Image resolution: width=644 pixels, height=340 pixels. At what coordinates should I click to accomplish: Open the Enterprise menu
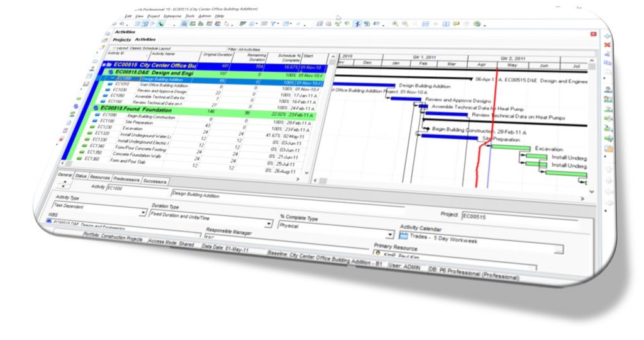point(172,16)
